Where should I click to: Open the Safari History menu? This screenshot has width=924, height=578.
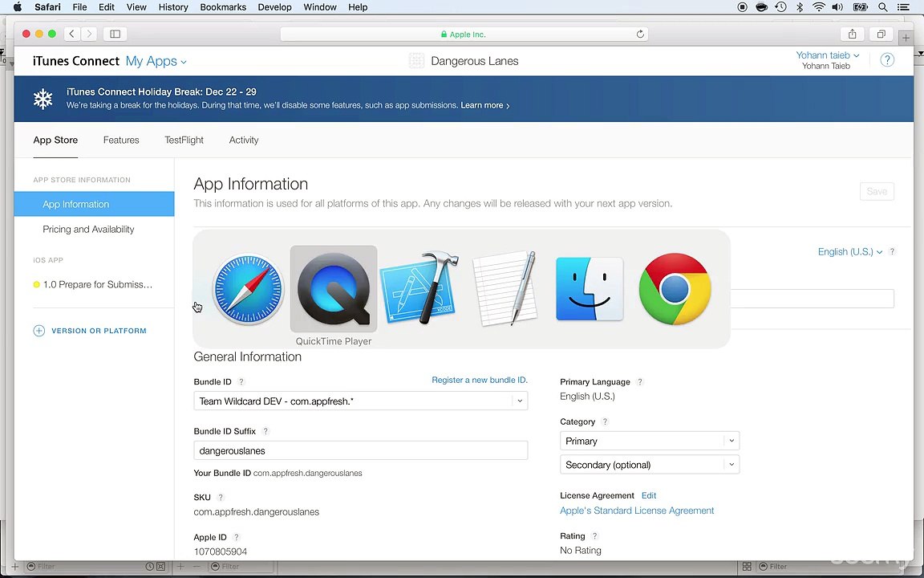tap(173, 7)
